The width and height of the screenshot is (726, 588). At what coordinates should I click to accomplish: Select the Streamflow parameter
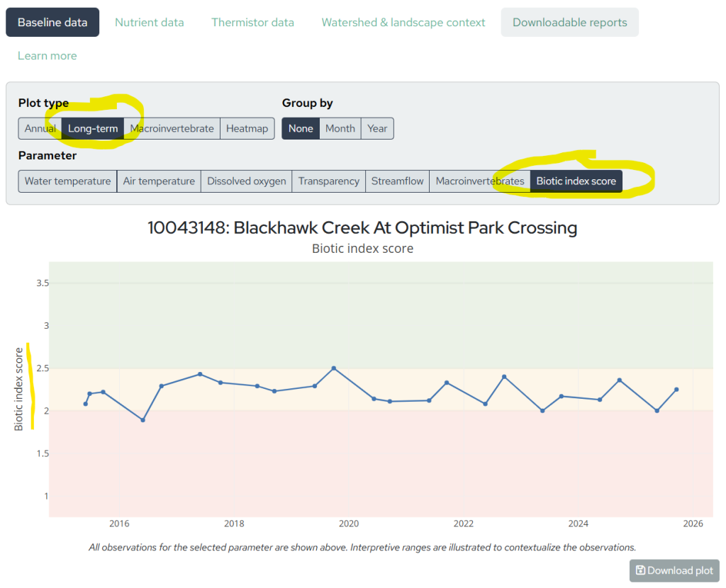point(397,181)
